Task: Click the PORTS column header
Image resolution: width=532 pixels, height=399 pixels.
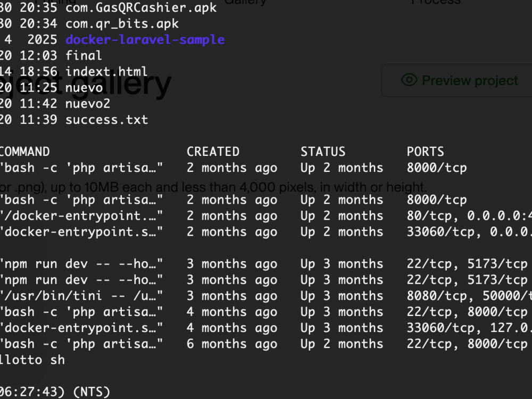Action: click(426, 152)
